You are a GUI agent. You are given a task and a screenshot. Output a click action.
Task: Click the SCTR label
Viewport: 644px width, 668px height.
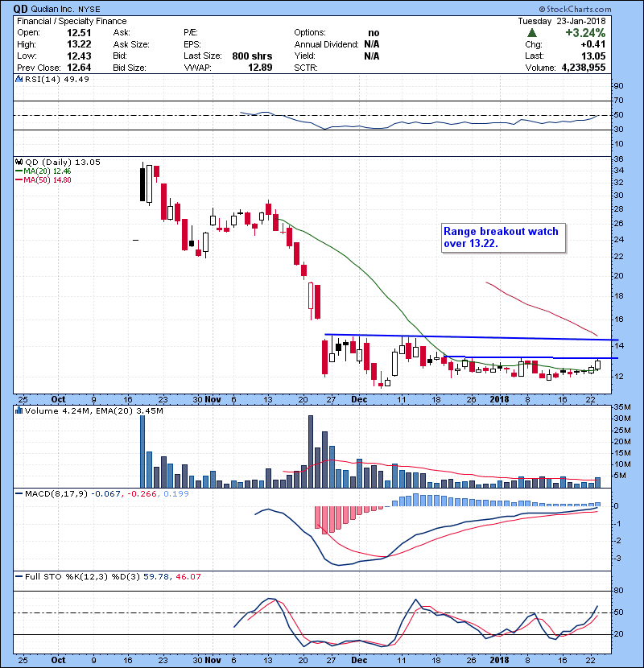pos(306,68)
